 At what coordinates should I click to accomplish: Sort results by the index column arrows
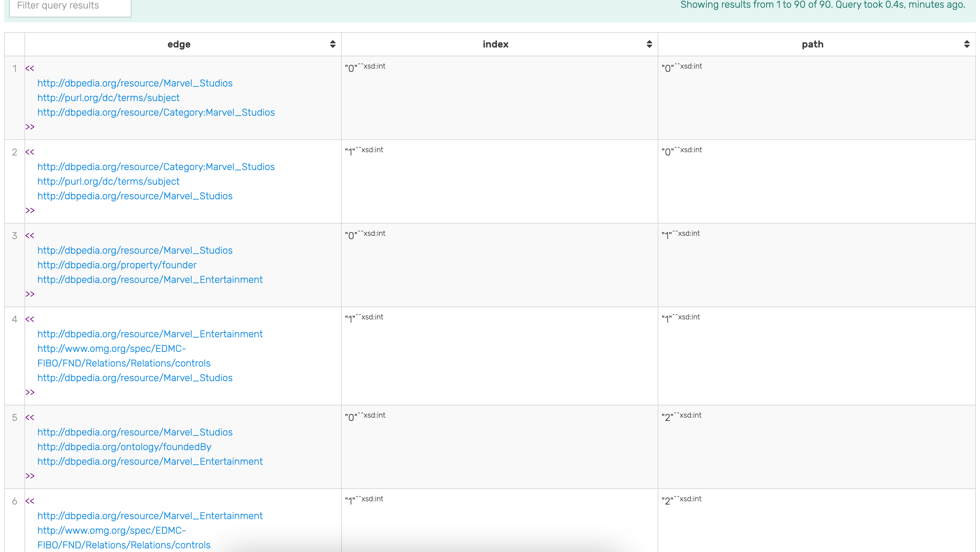tap(649, 44)
